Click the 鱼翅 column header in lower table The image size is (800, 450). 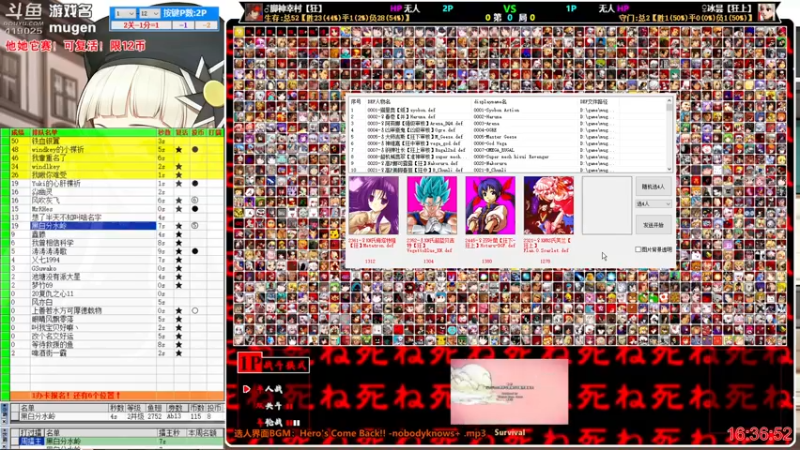(x=154, y=408)
